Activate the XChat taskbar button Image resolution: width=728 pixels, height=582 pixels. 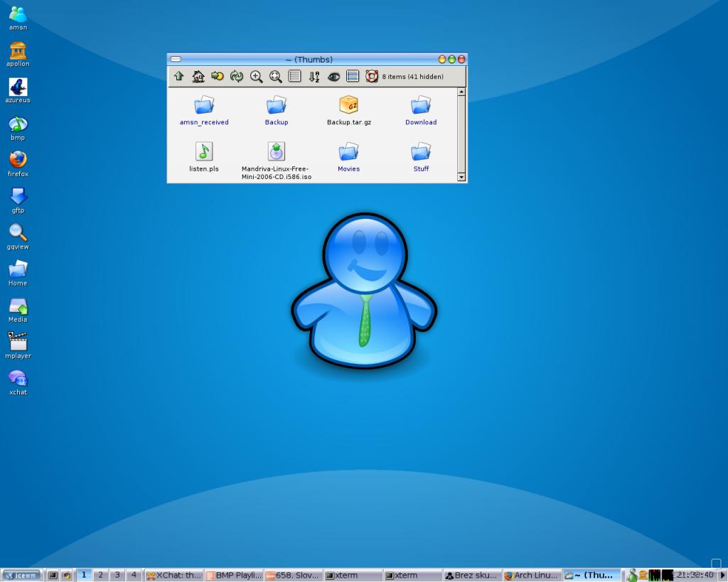[174, 576]
